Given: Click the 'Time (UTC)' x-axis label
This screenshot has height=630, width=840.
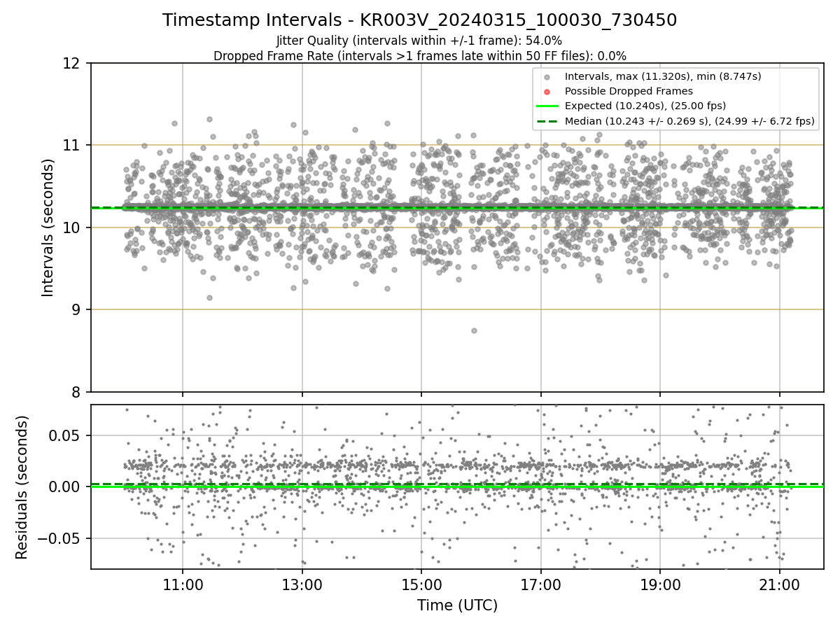Looking at the screenshot, I should [x=457, y=605].
